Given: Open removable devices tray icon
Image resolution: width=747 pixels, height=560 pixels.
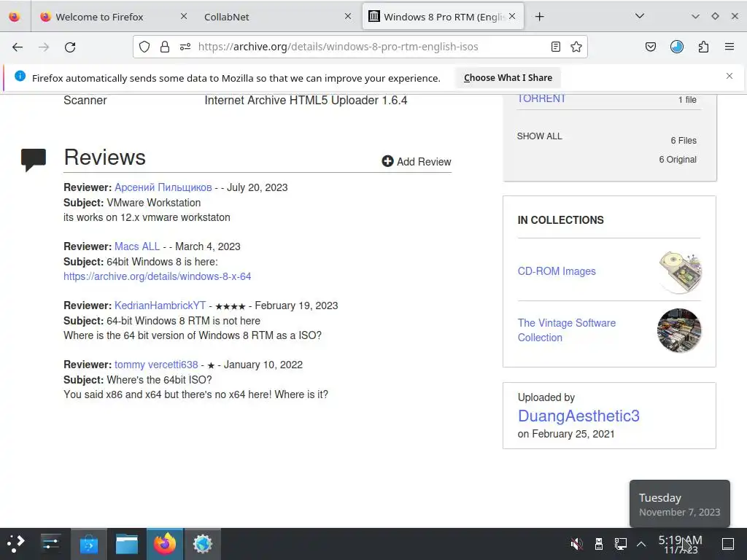Looking at the screenshot, I should point(599,544).
